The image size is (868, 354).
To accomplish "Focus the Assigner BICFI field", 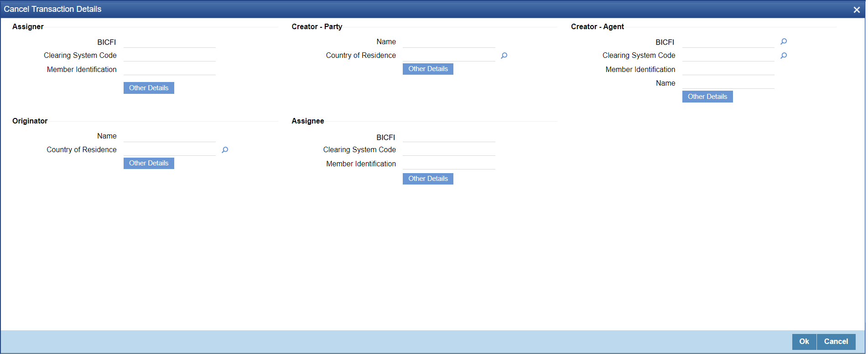I will coord(170,42).
